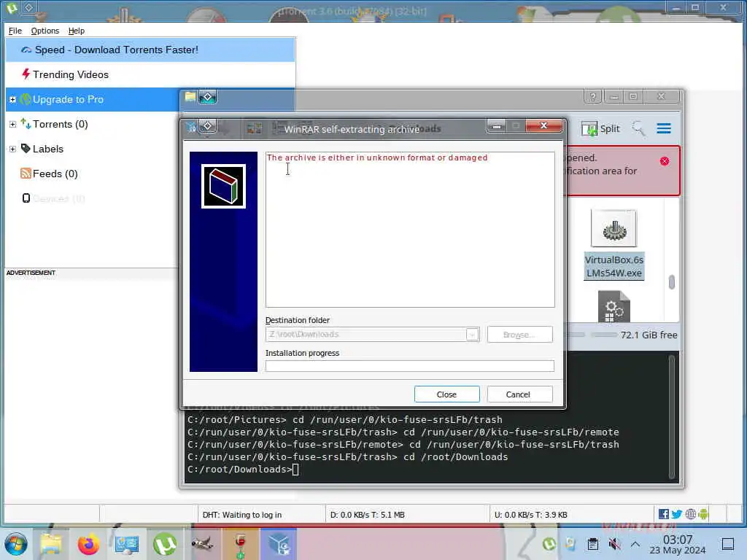The image size is (747, 560).
Task: Expand the Torrents (0) tree node
Action: click(13, 124)
